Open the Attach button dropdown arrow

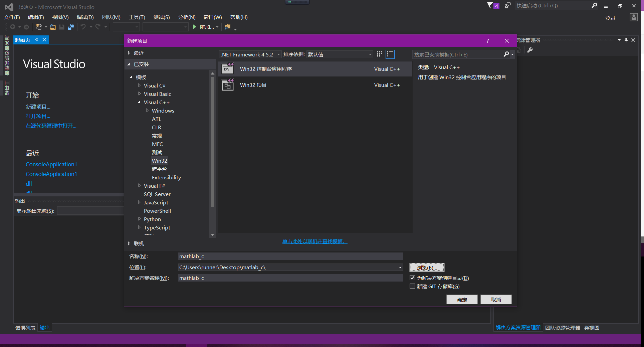click(x=217, y=27)
